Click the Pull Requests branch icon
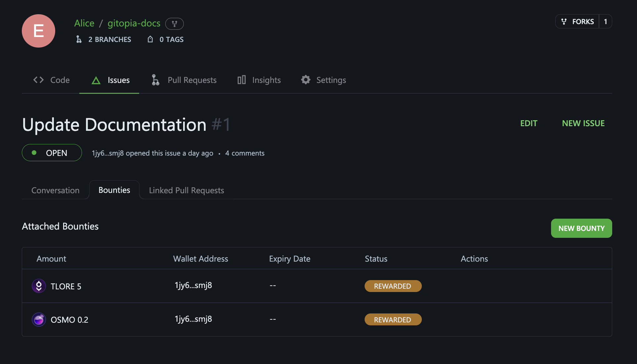The height and width of the screenshot is (364, 637). tap(155, 80)
